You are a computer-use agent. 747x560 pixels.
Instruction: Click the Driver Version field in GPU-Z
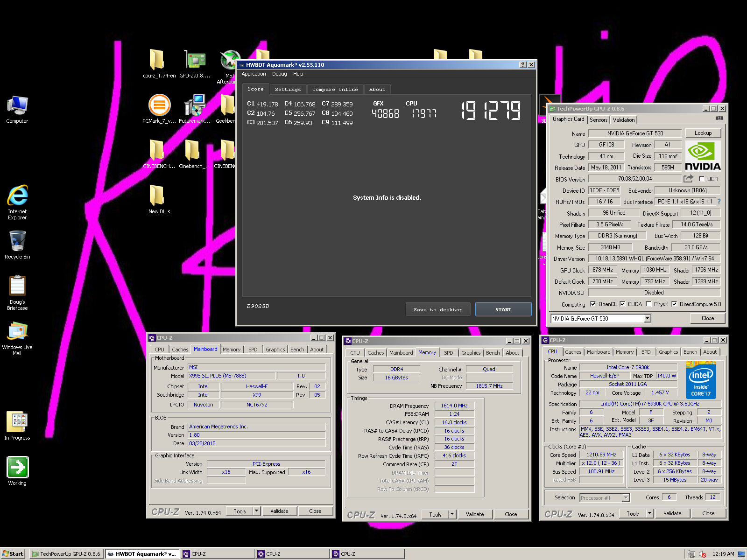(654, 259)
